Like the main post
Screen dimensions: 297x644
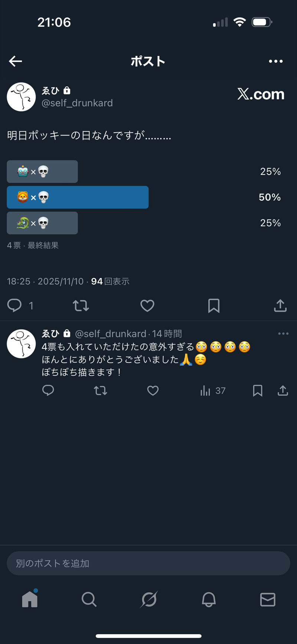147,306
